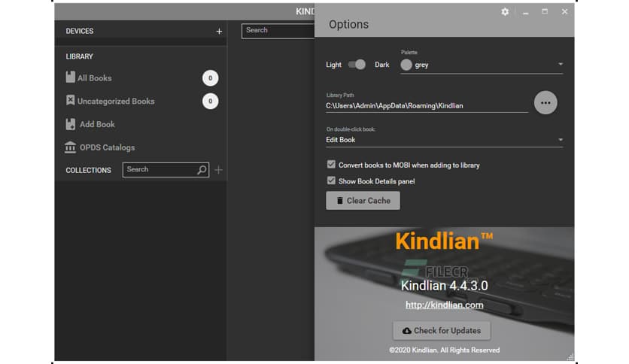Click the COLLECTIONS header label
629x364 pixels.
click(x=88, y=171)
